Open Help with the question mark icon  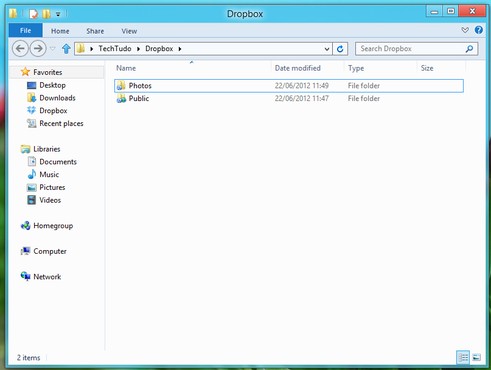(479, 30)
